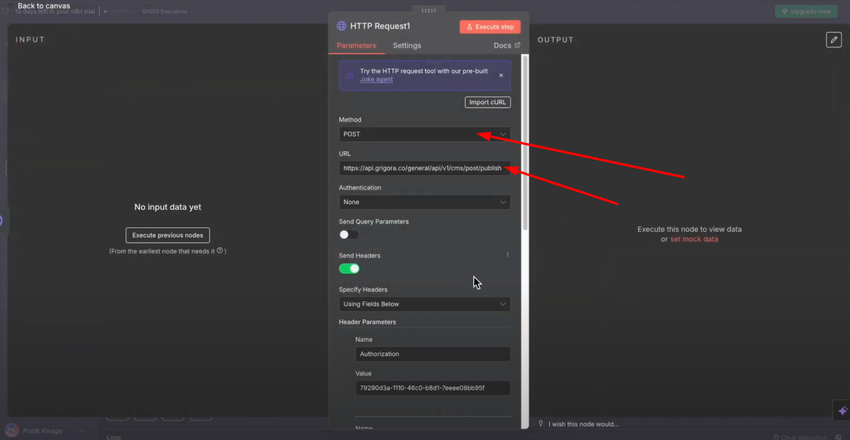
Task: Click the Import cURL button
Action: 487,102
